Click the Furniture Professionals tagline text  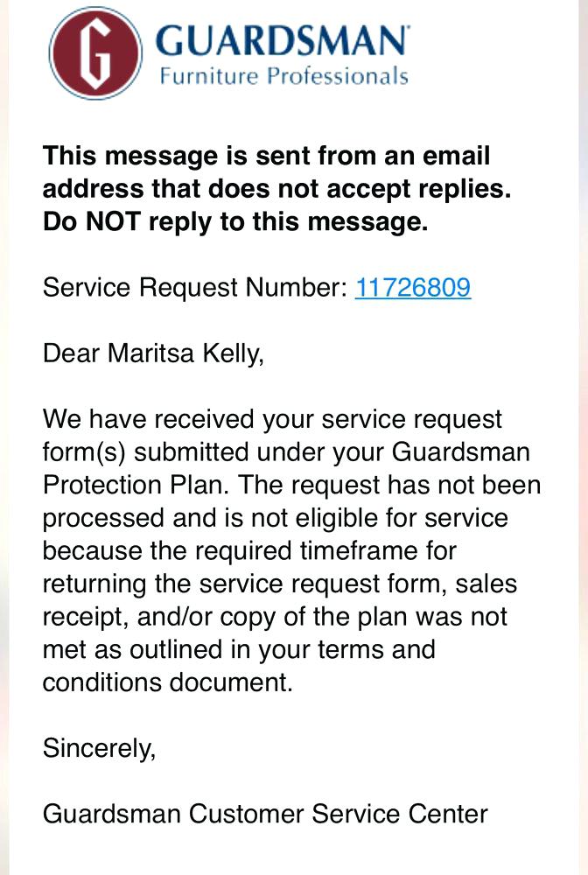(x=284, y=76)
